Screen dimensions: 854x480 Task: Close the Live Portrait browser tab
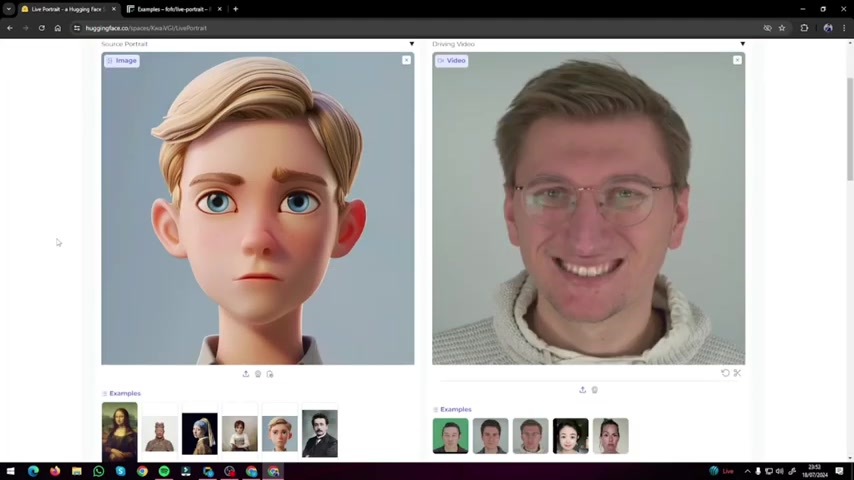pos(114,9)
